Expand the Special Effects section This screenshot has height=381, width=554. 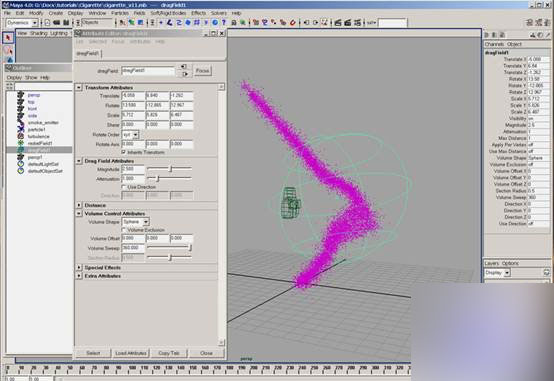(79, 267)
